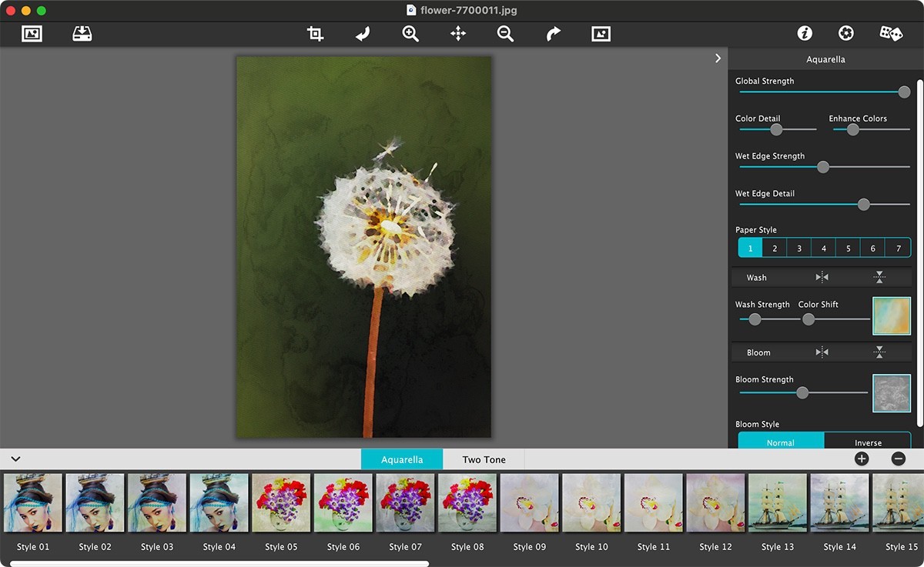Click the settings gear icon
Image resolution: width=924 pixels, height=567 pixels.
tap(845, 33)
